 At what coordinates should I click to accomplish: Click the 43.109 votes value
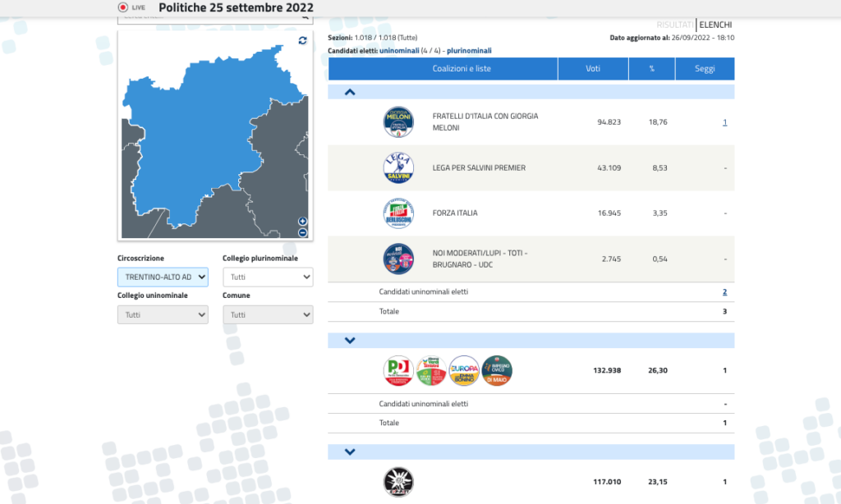[x=609, y=167]
